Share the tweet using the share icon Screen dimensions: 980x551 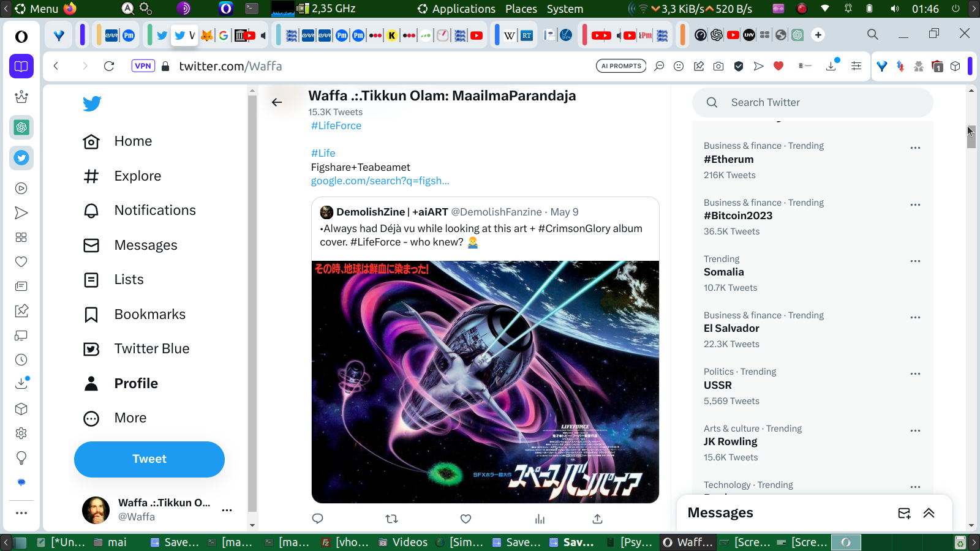(598, 519)
